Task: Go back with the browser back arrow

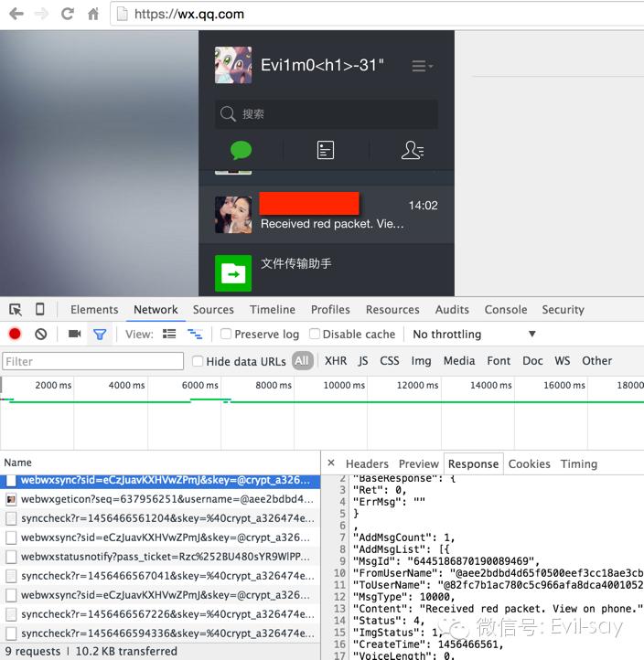Action: (16, 14)
